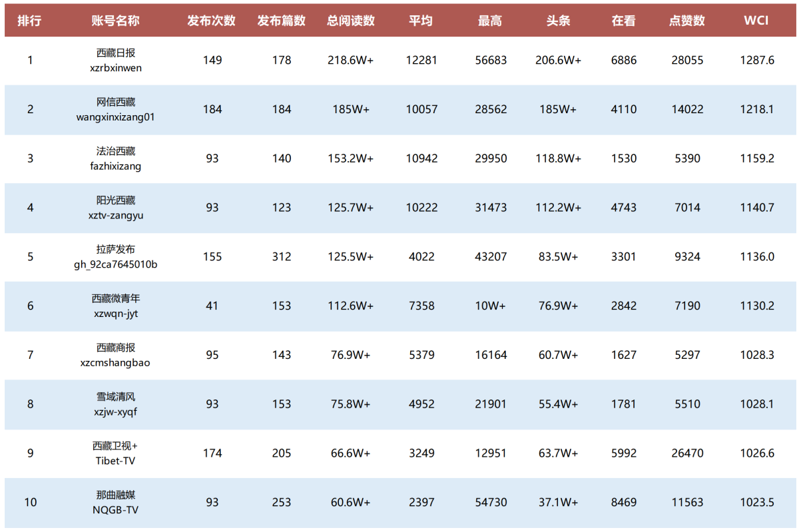Click the 10W+ highest reads cell
The image size is (801, 532).
pyautogui.click(x=491, y=306)
